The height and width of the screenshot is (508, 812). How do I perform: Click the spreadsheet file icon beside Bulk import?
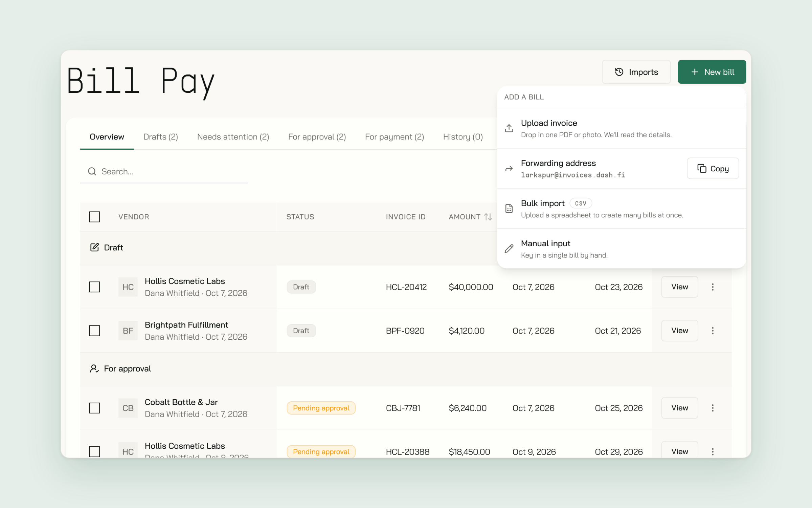point(509,209)
